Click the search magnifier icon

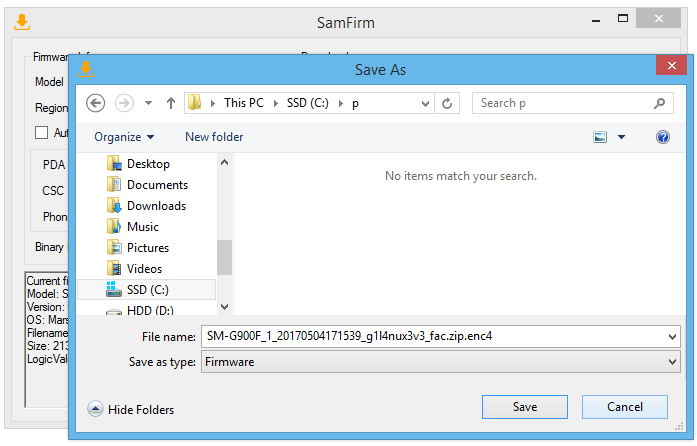click(x=660, y=103)
